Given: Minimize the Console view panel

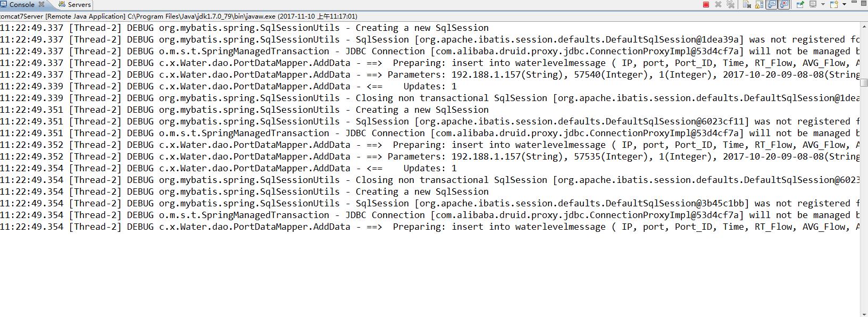Looking at the screenshot, I should coord(854,2).
